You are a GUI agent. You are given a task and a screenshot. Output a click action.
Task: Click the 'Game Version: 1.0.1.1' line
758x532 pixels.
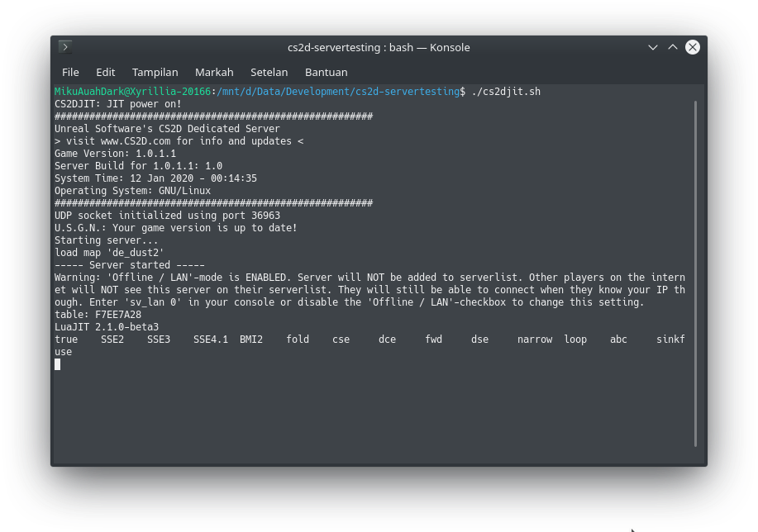115,153
